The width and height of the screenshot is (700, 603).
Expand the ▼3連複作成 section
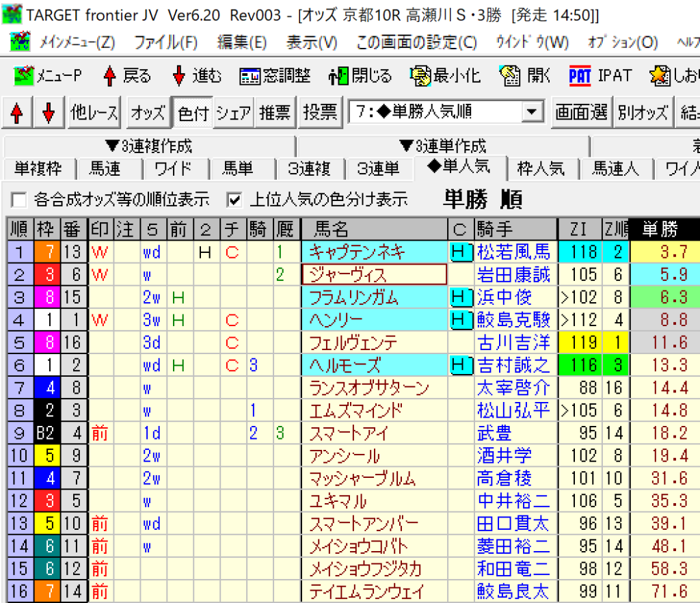pyautogui.click(x=148, y=146)
